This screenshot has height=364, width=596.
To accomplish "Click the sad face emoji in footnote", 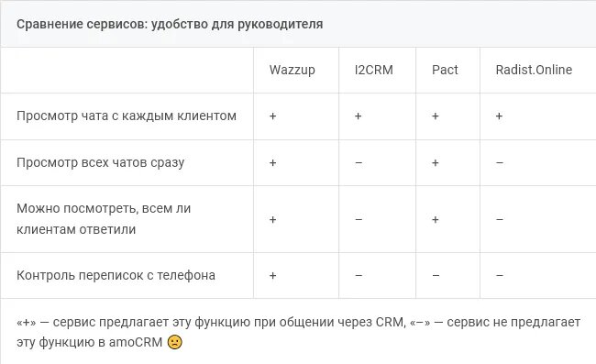I will [175, 342].
